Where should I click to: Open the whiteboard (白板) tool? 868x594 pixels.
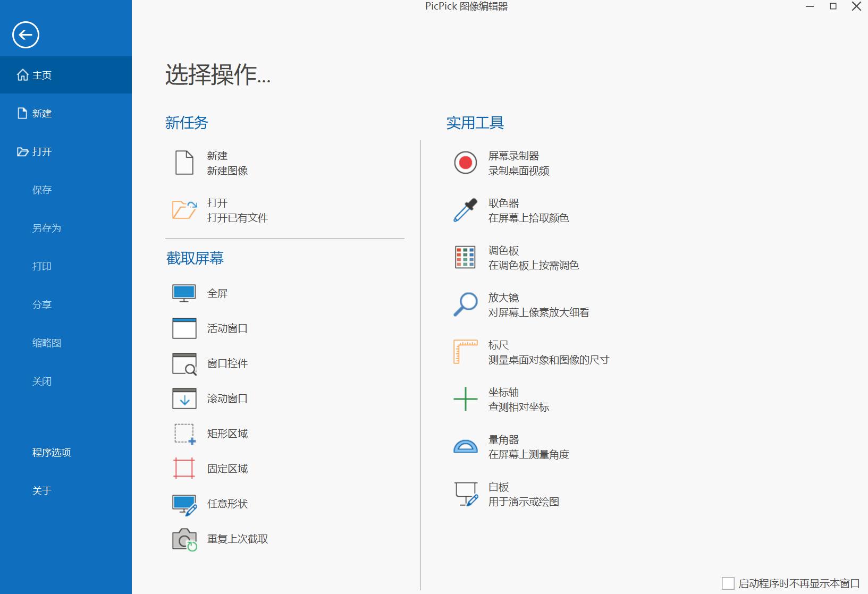pyautogui.click(x=466, y=494)
